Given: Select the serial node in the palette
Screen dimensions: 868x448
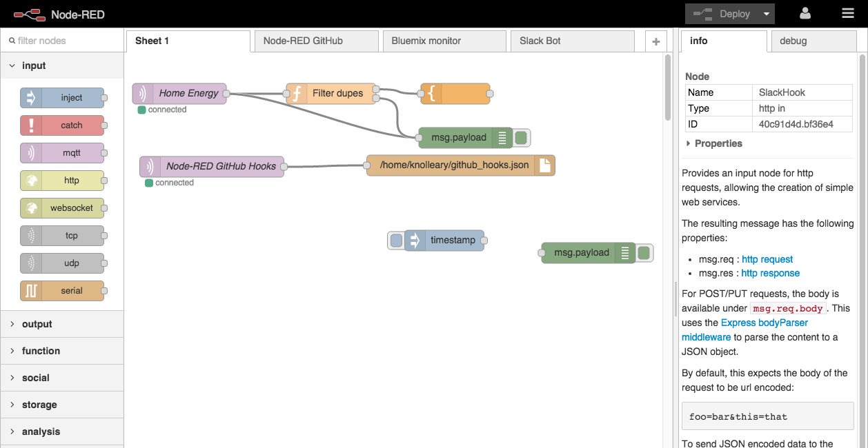Looking at the screenshot, I should pos(63,290).
